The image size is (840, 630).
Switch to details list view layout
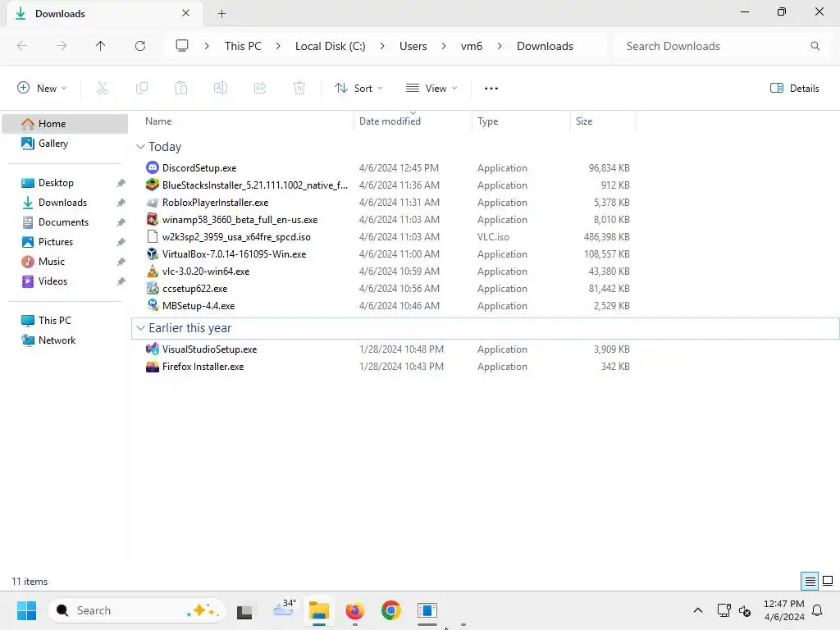point(810,582)
